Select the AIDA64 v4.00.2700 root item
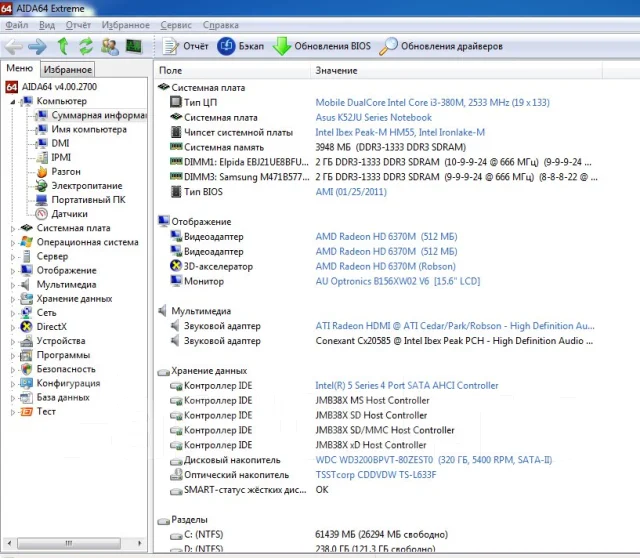Image resolution: width=640 pixels, height=558 pixels. tap(51, 87)
